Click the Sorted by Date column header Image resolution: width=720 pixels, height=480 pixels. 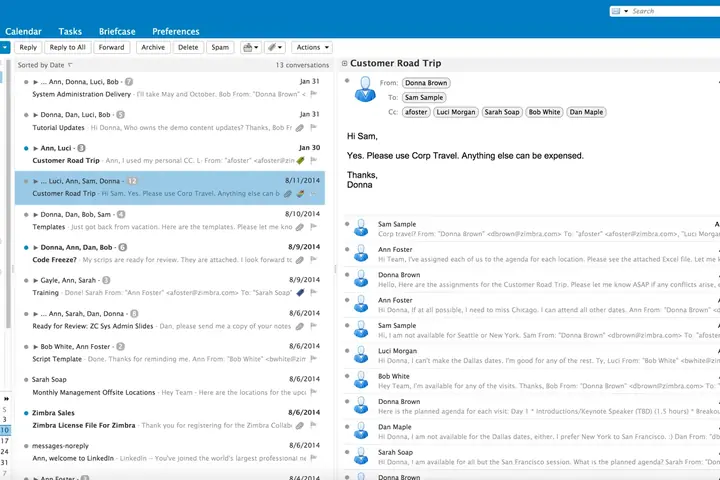click(45, 65)
